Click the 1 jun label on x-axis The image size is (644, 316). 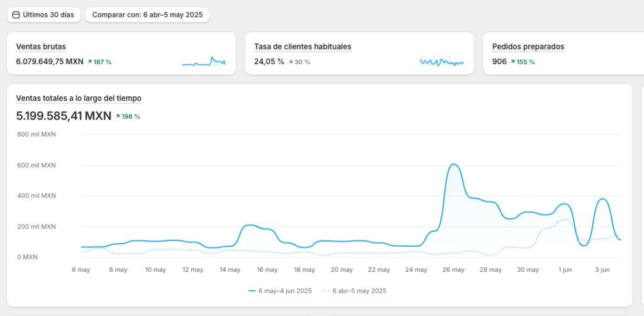[x=564, y=269]
